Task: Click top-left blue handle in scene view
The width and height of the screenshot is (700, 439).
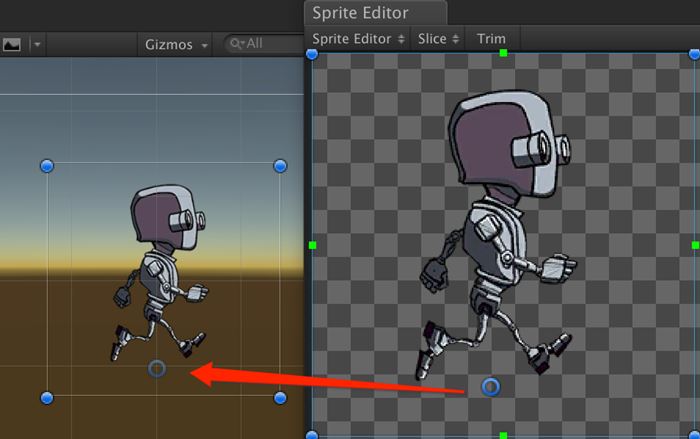Action: pyautogui.click(x=46, y=165)
